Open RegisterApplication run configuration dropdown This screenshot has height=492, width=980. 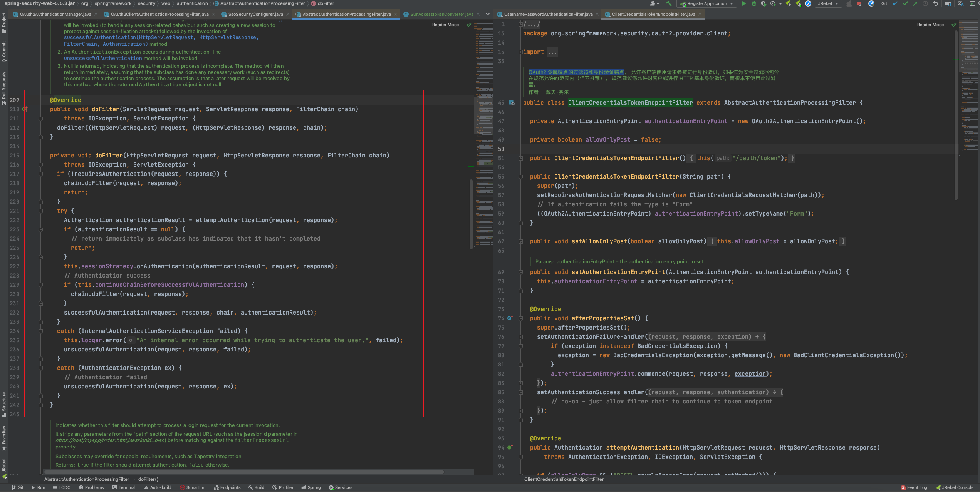pyautogui.click(x=706, y=3)
